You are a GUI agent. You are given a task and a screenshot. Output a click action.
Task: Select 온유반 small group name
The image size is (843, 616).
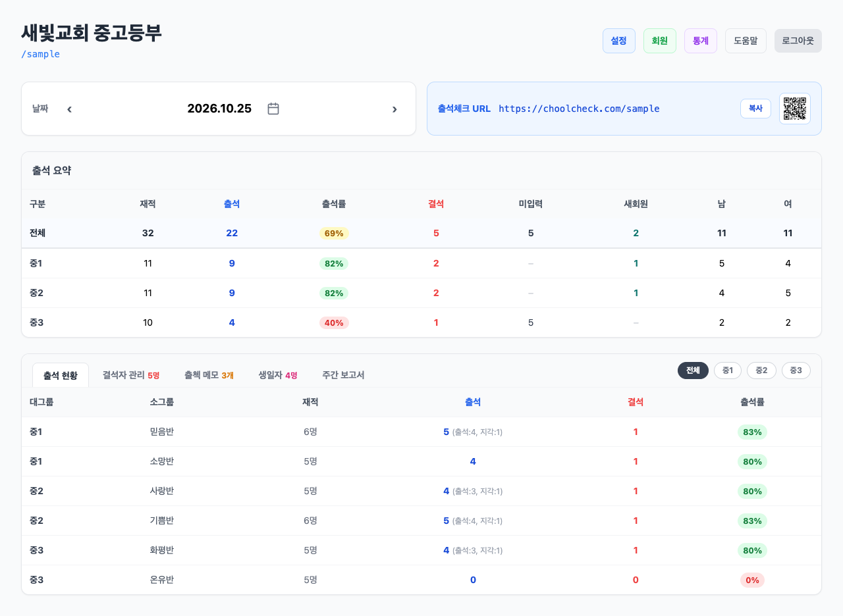[162, 580]
